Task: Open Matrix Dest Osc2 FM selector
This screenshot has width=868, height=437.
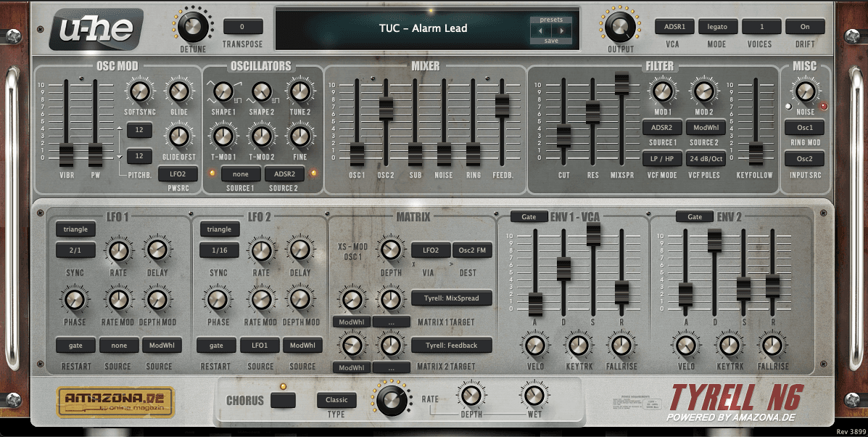Action: click(x=472, y=250)
